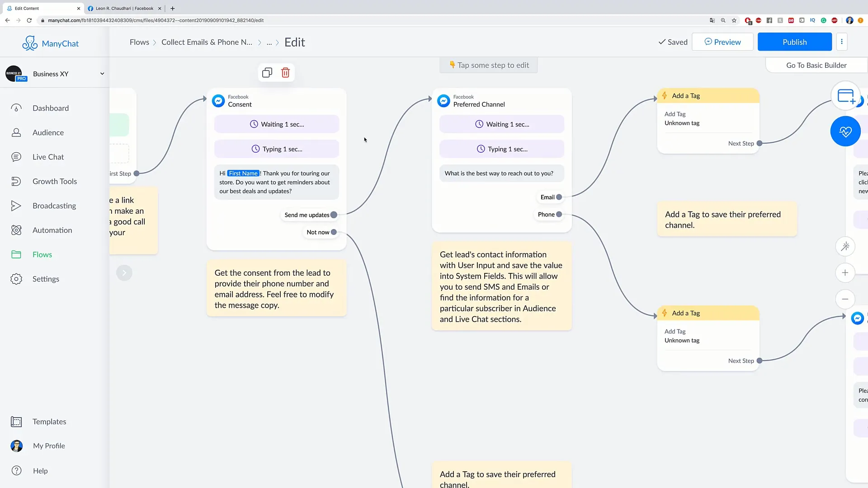
Task: Select the lower Add a Tag action header
Action: click(x=708, y=313)
